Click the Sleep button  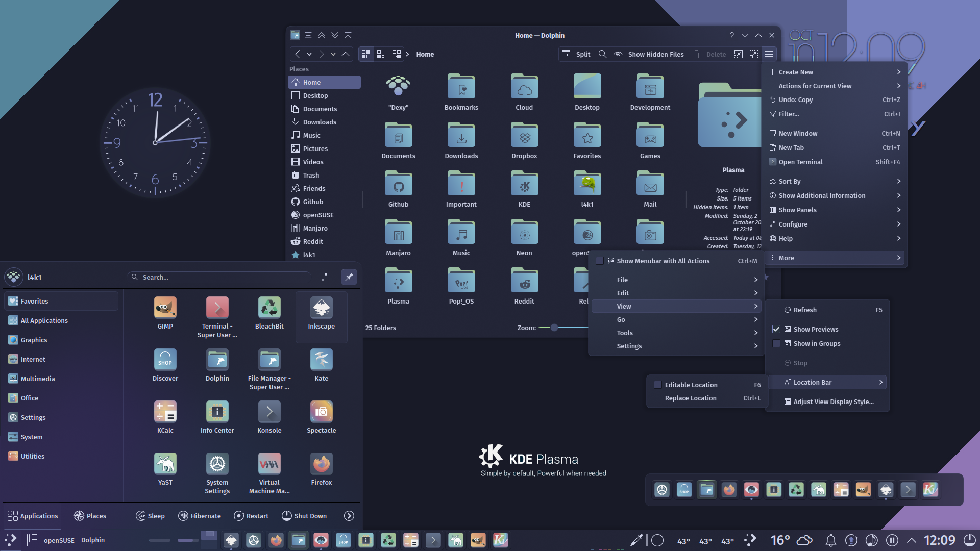[150, 516]
